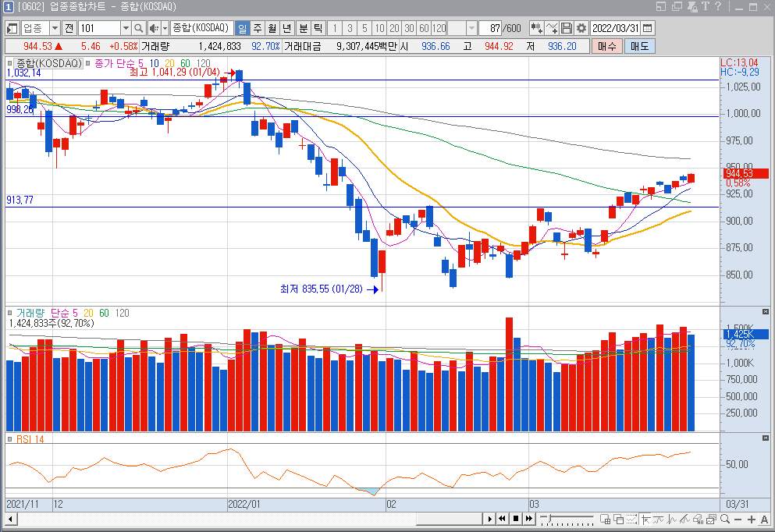
Task: Select the daily 일 period toggle
Action: click(x=242, y=28)
